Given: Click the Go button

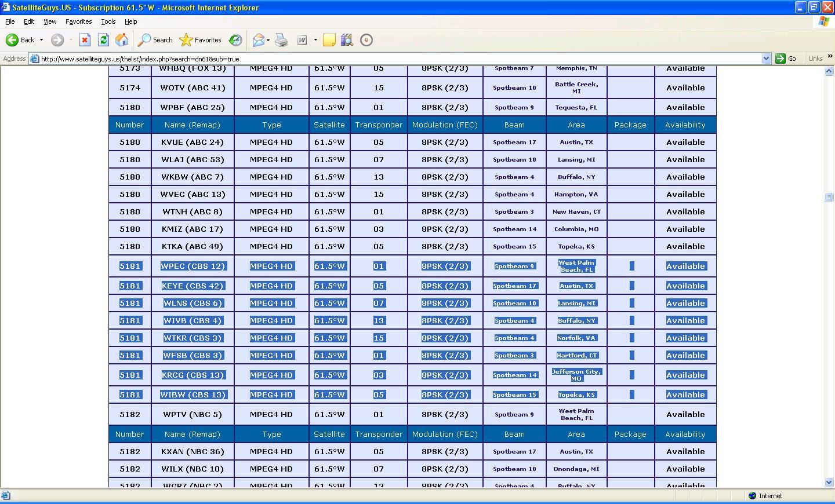Looking at the screenshot, I should click(x=786, y=59).
